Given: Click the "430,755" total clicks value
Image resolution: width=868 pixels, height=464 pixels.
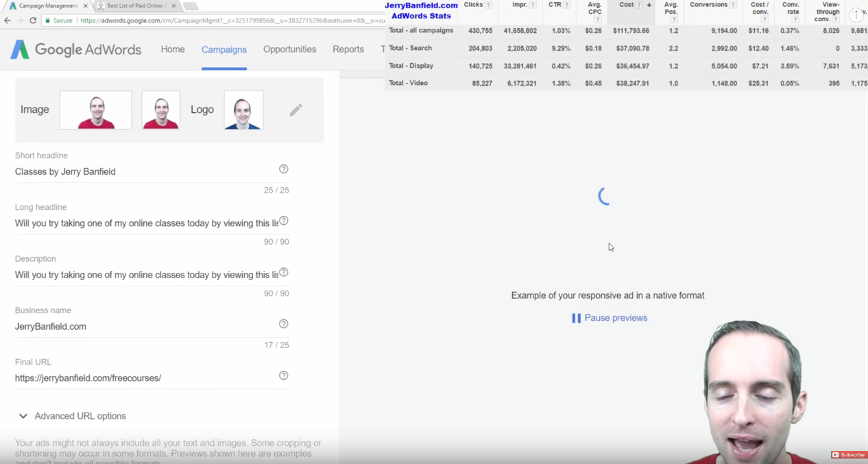Looking at the screenshot, I should tap(480, 31).
